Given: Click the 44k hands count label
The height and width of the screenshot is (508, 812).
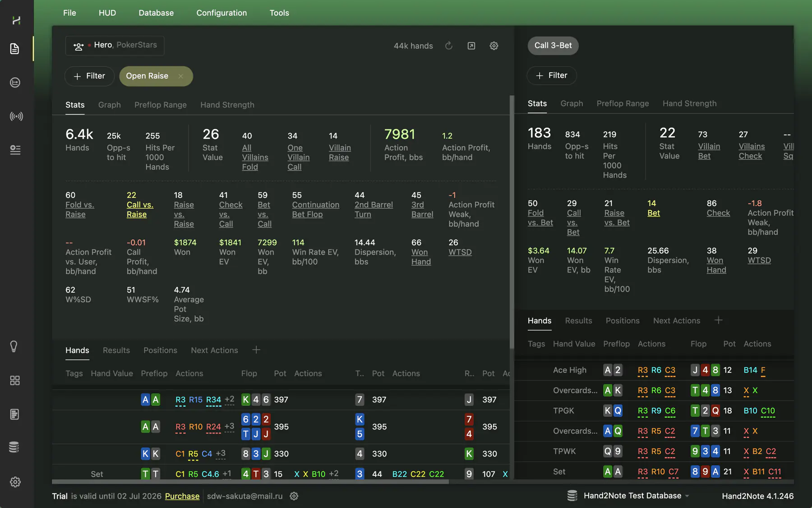Looking at the screenshot, I should [413, 46].
